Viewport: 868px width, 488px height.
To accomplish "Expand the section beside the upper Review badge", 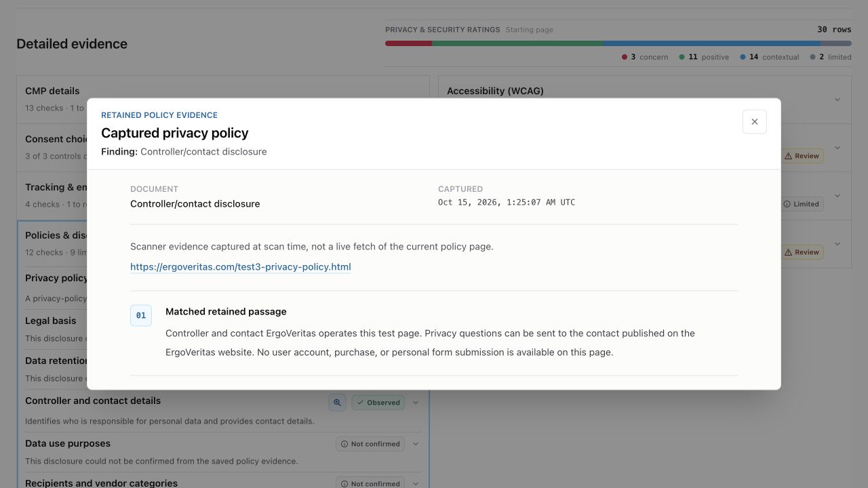I will tap(837, 148).
